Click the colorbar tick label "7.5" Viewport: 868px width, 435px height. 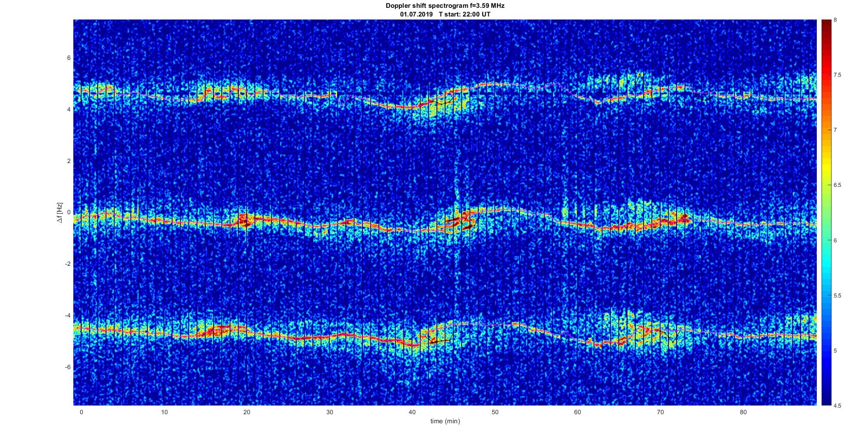pyautogui.click(x=837, y=75)
